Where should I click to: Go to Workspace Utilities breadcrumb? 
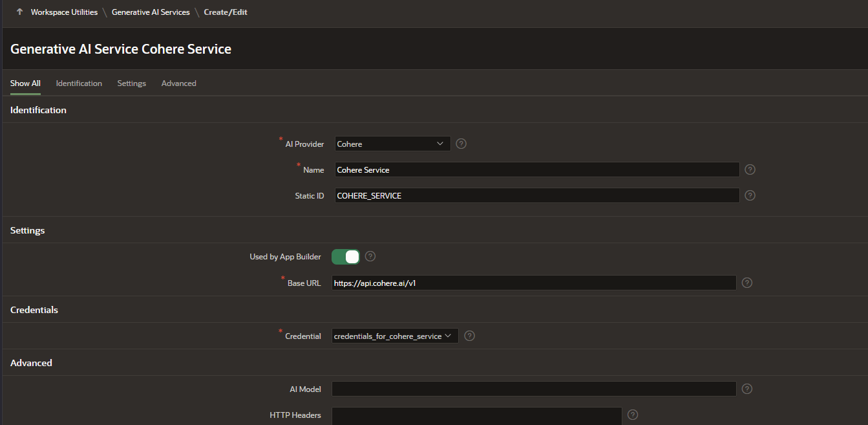click(64, 12)
